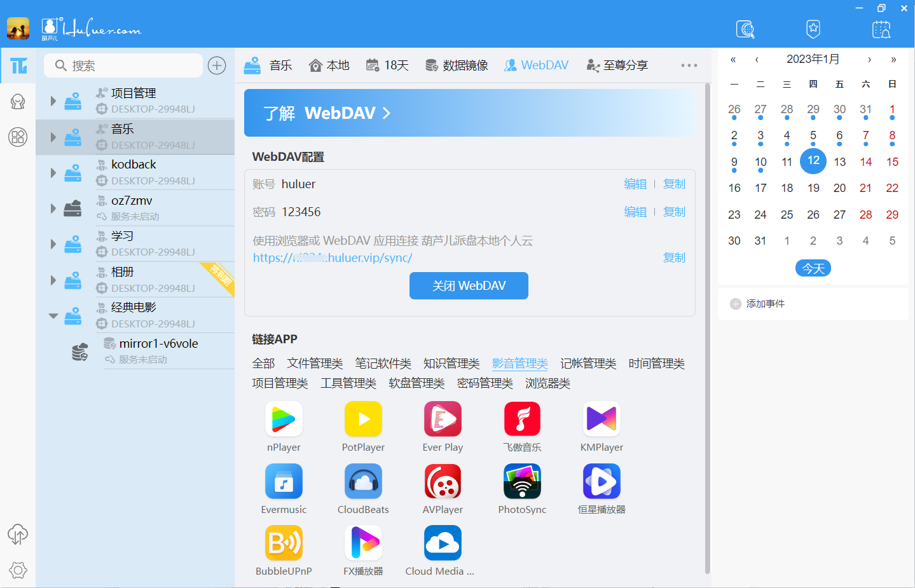Click 添加事件 to add event

(x=757, y=304)
